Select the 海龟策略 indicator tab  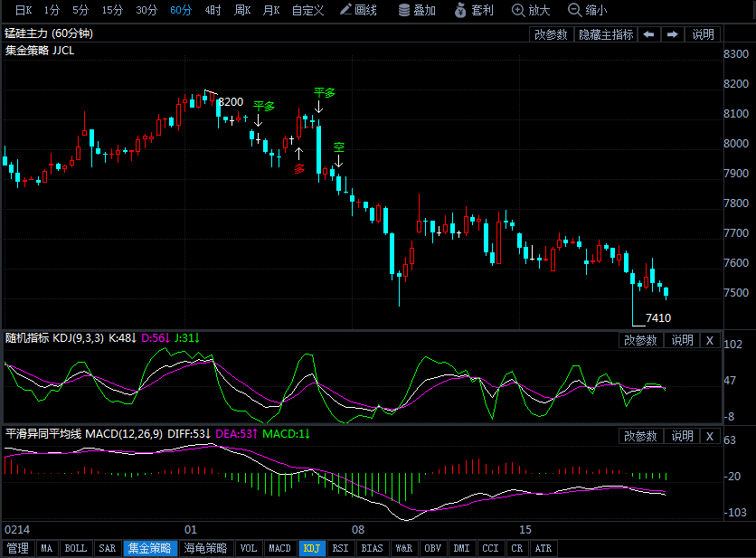(x=205, y=548)
